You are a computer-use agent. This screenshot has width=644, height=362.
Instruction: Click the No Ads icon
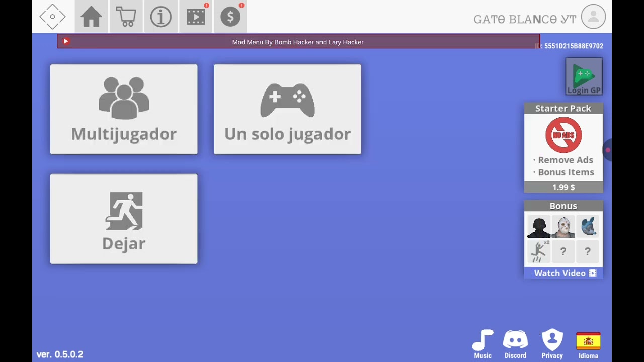click(563, 135)
